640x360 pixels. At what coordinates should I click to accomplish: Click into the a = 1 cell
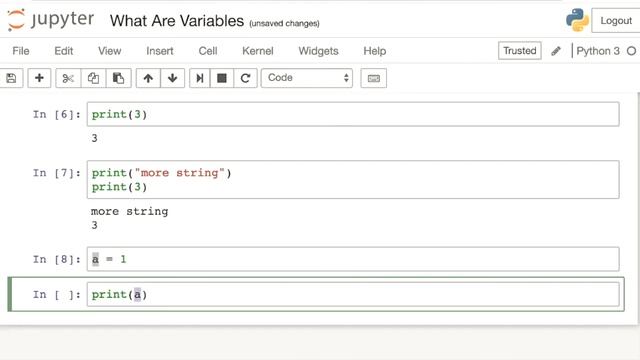pyautogui.click(x=353, y=259)
